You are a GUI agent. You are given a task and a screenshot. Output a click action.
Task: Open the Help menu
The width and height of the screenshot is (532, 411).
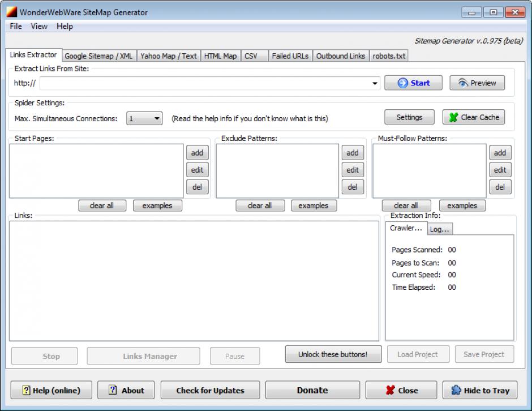65,26
